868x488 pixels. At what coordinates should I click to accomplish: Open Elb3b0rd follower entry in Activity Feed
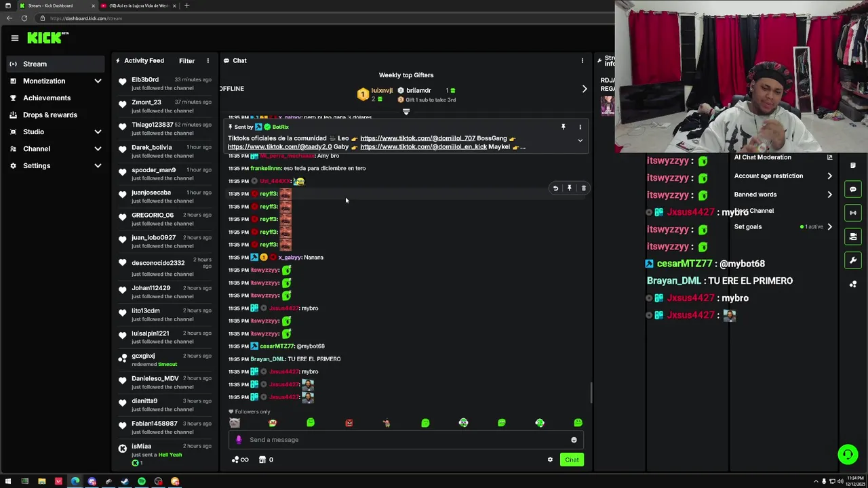(163, 83)
